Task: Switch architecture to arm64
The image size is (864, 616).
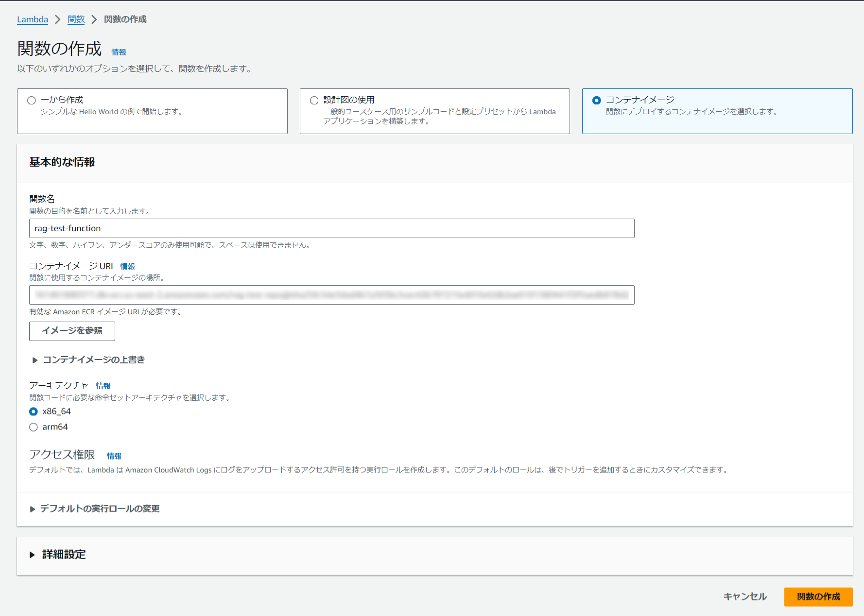Action: pyautogui.click(x=33, y=427)
